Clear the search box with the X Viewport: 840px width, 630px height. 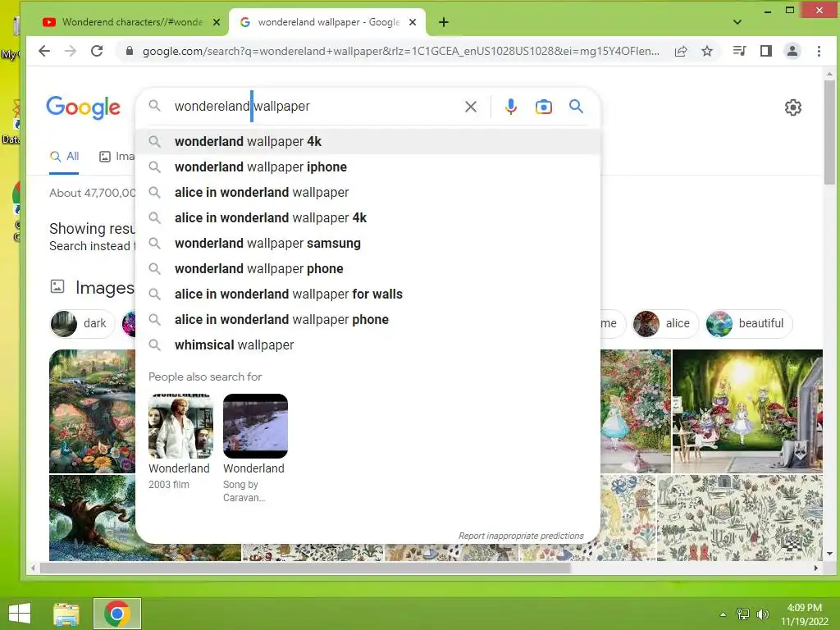471,107
